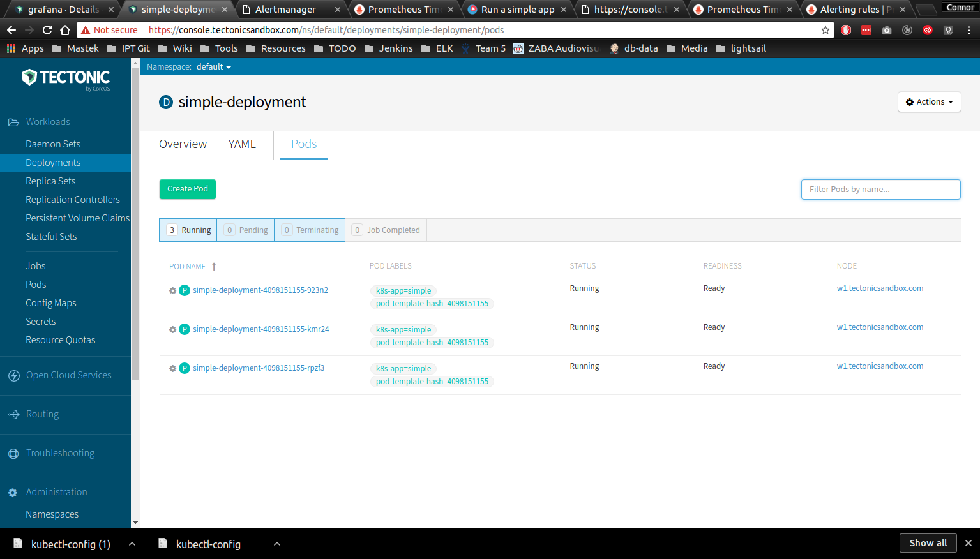Open Config Maps in sidebar
Image resolution: width=980 pixels, height=559 pixels.
click(x=51, y=303)
